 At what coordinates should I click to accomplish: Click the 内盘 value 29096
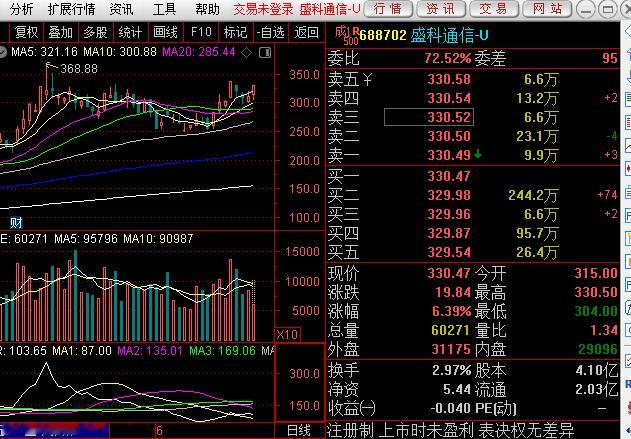[x=598, y=349]
